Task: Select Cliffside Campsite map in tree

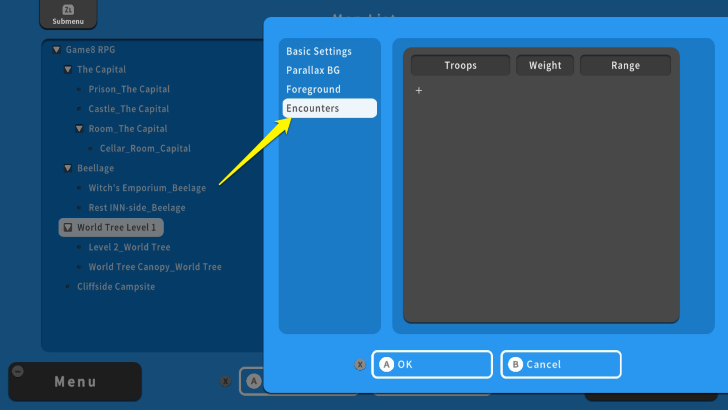Action: click(x=112, y=286)
